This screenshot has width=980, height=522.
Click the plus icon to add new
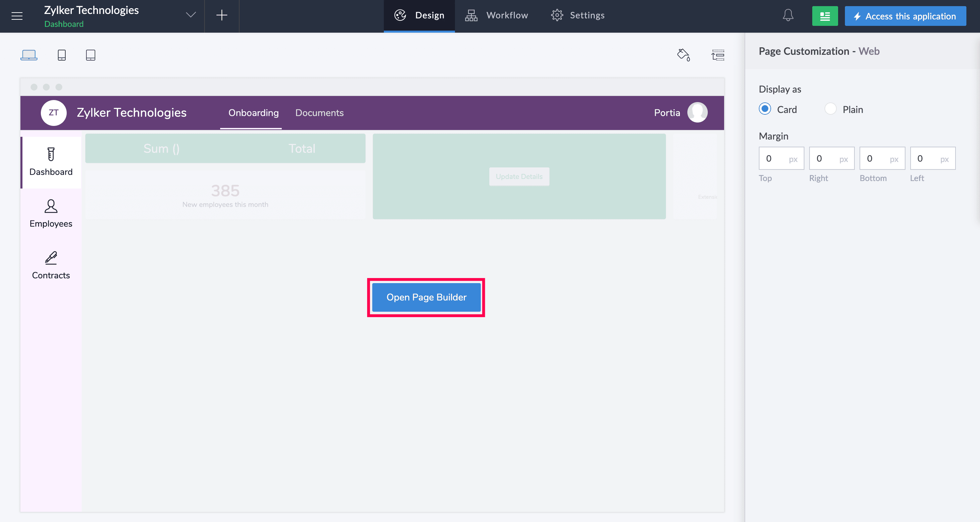222,16
